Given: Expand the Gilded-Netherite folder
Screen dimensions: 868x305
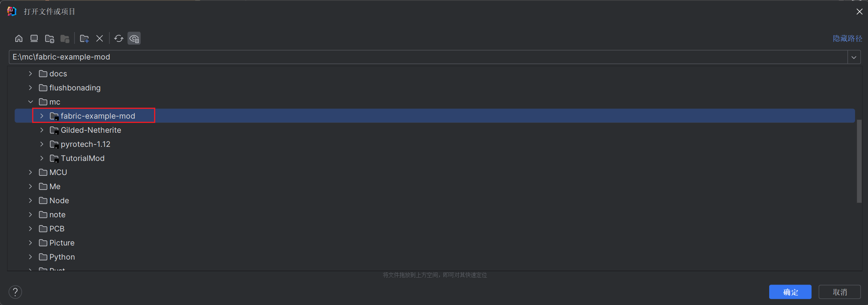Looking at the screenshot, I should click(x=42, y=130).
